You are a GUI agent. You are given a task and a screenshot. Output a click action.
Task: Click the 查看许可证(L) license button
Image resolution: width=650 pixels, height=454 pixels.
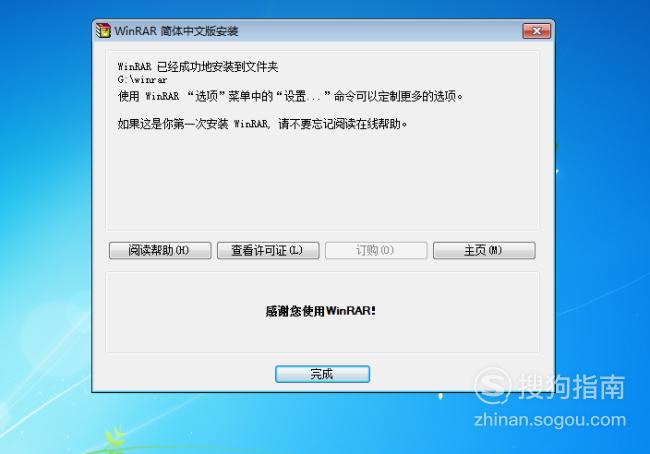pyautogui.click(x=268, y=250)
